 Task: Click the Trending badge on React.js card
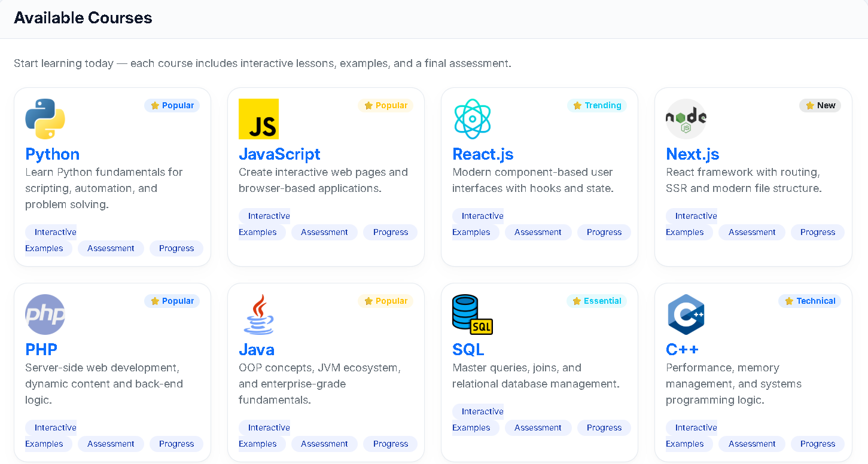pos(597,105)
